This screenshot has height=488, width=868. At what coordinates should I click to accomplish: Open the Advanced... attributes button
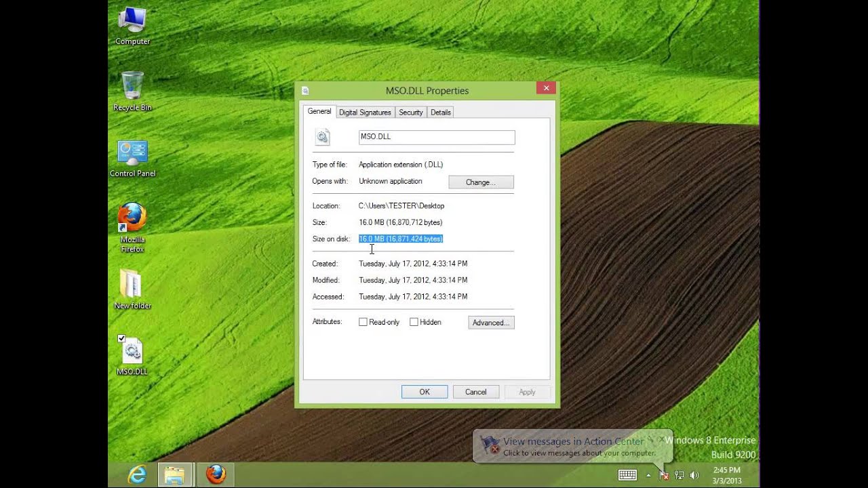(x=491, y=323)
